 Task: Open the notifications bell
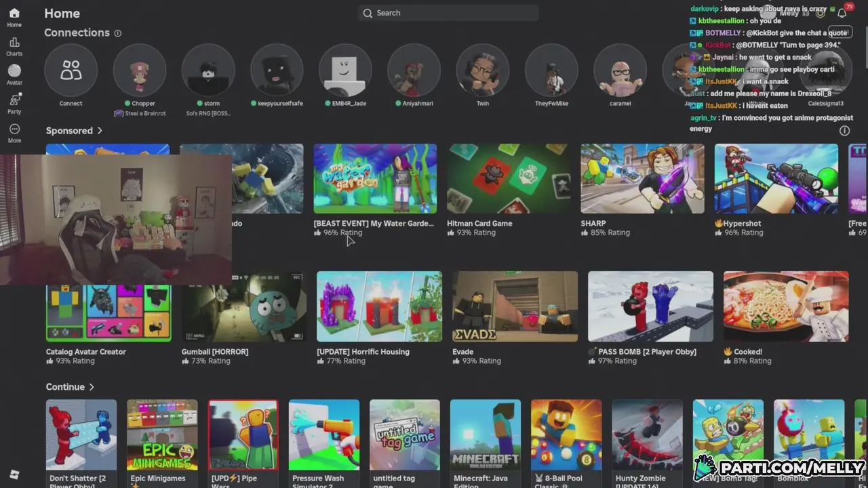842,13
